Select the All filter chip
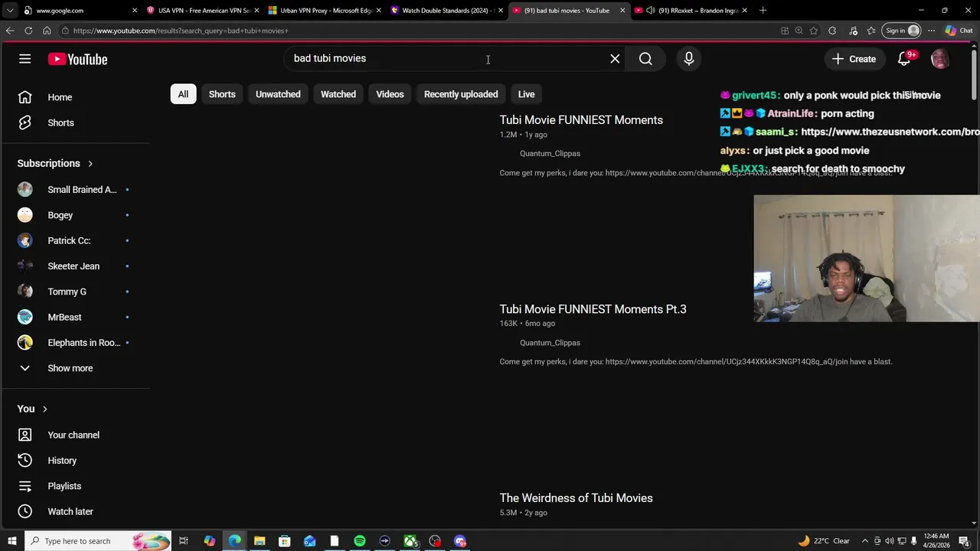 pos(183,94)
